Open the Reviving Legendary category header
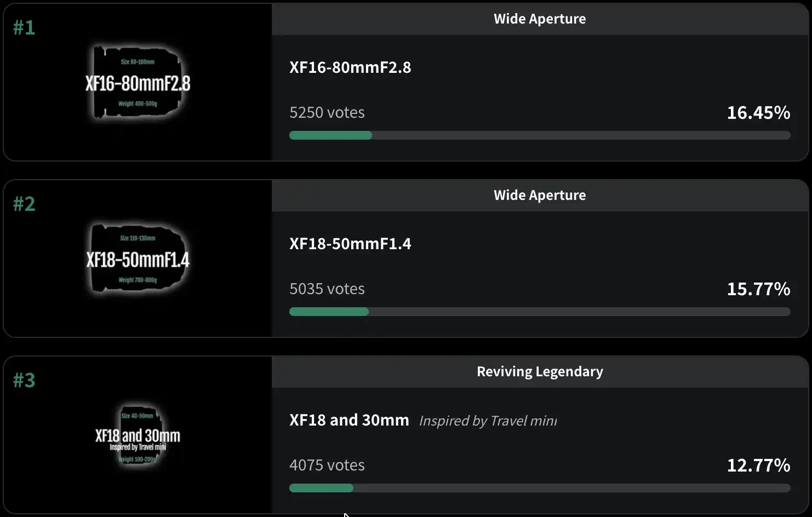The width and height of the screenshot is (812, 517). tap(540, 371)
